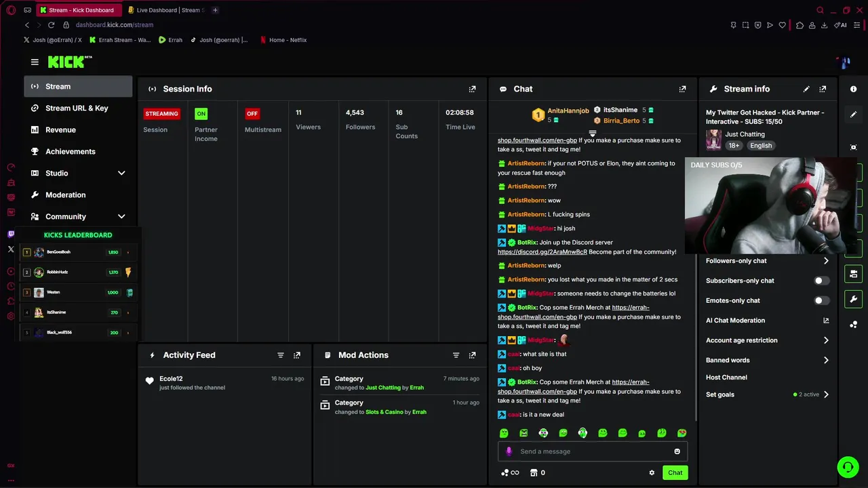Open Stream URL & Key page

[79, 108]
